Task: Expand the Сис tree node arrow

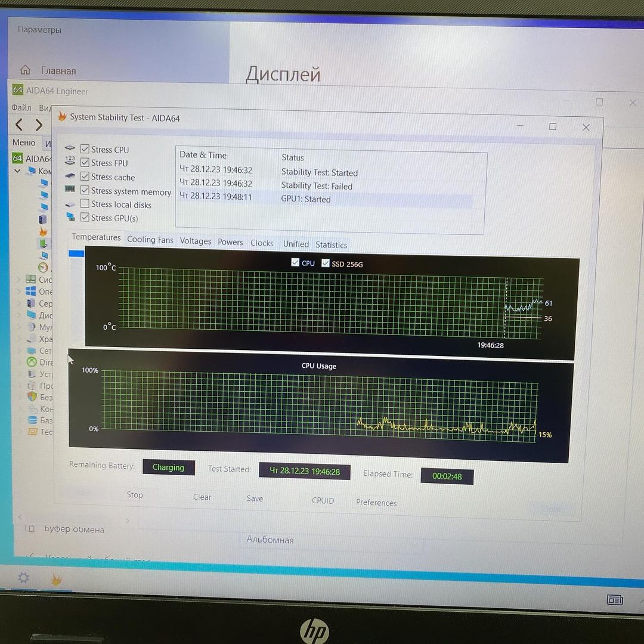Action: pos(18,279)
